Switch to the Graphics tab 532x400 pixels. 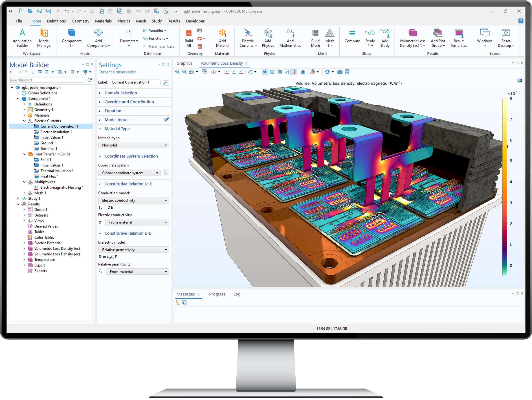tap(184, 63)
